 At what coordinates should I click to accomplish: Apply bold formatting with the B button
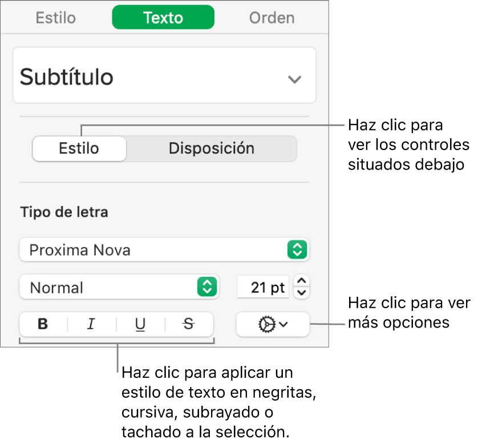[x=43, y=324]
